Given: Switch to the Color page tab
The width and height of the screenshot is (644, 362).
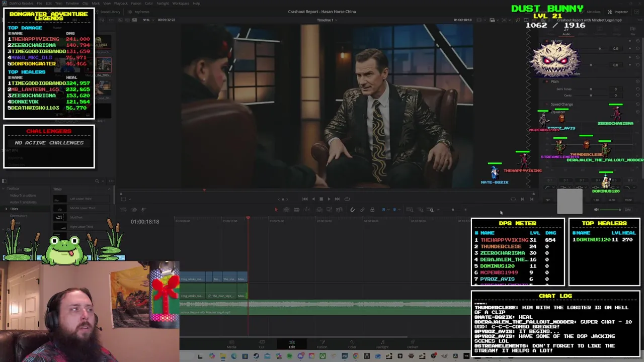Looking at the screenshot, I should click(352, 344).
